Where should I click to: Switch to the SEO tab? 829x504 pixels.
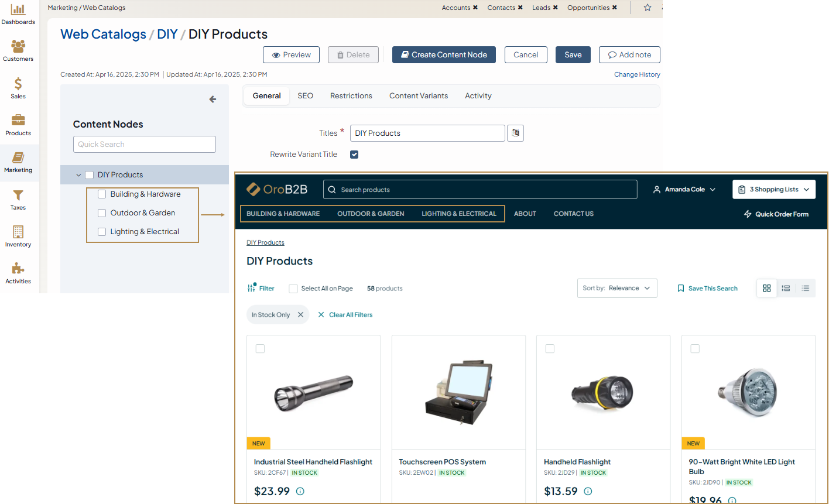[305, 96]
